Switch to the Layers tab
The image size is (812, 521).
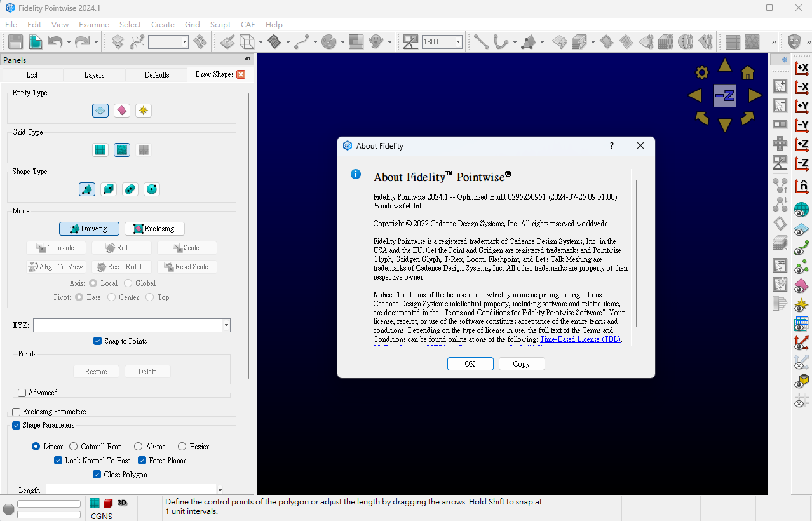click(x=94, y=75)
